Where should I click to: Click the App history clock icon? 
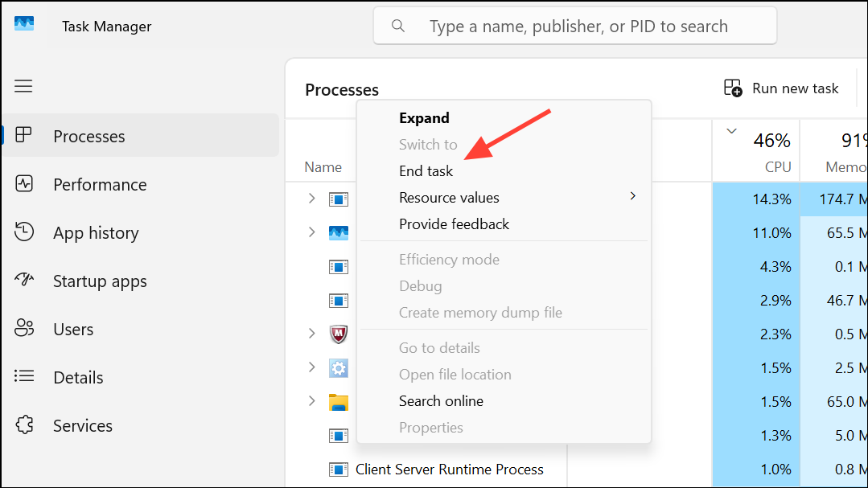(x=24, y=232)
